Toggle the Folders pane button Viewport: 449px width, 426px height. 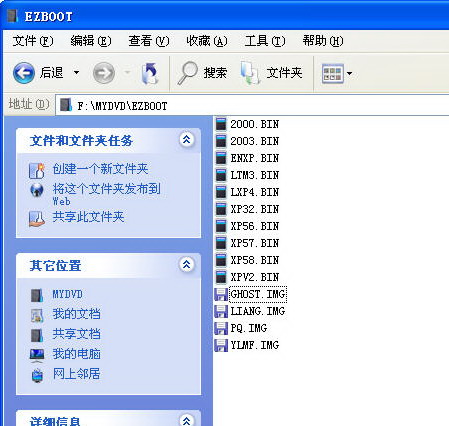point(271,73)
